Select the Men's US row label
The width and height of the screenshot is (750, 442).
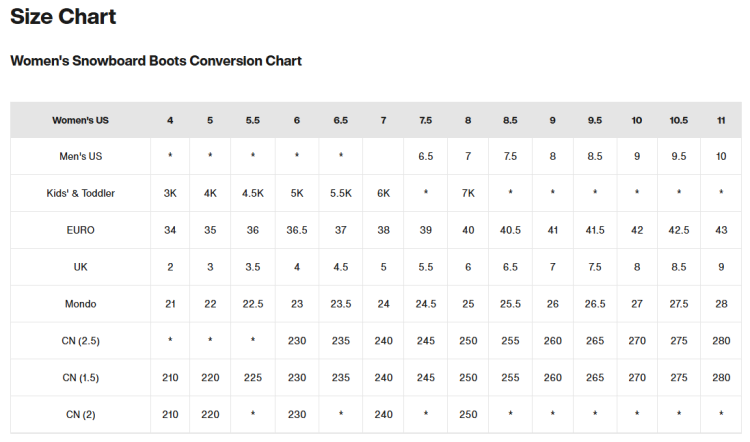pos(80,156)
